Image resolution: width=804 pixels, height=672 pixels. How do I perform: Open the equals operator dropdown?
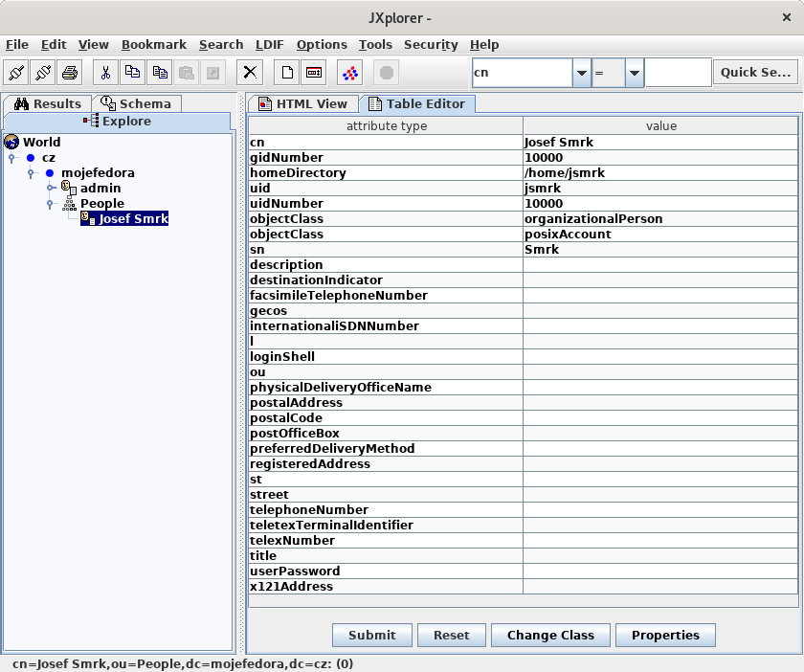coord(634,73)
